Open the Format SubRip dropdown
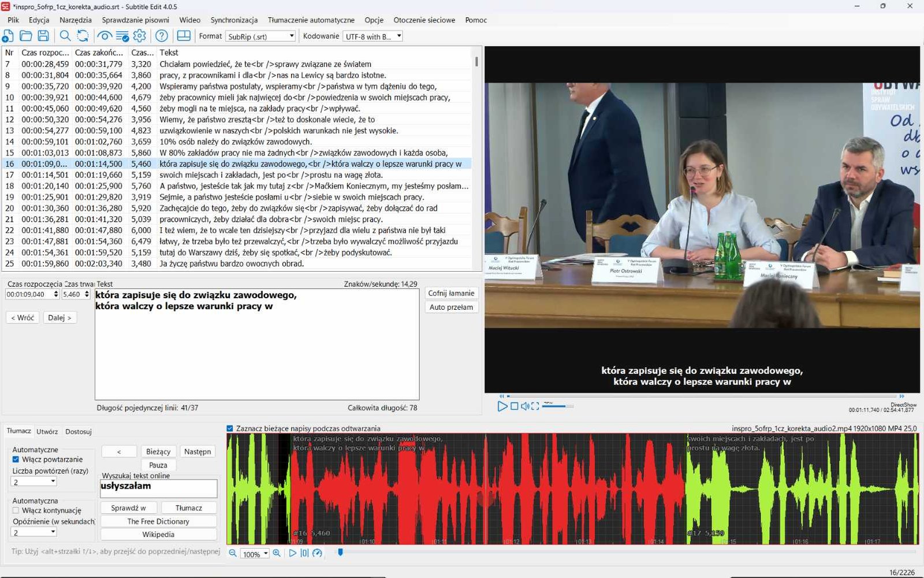The width and height of the screenshot is (924, 578). (x=260, y=36)
